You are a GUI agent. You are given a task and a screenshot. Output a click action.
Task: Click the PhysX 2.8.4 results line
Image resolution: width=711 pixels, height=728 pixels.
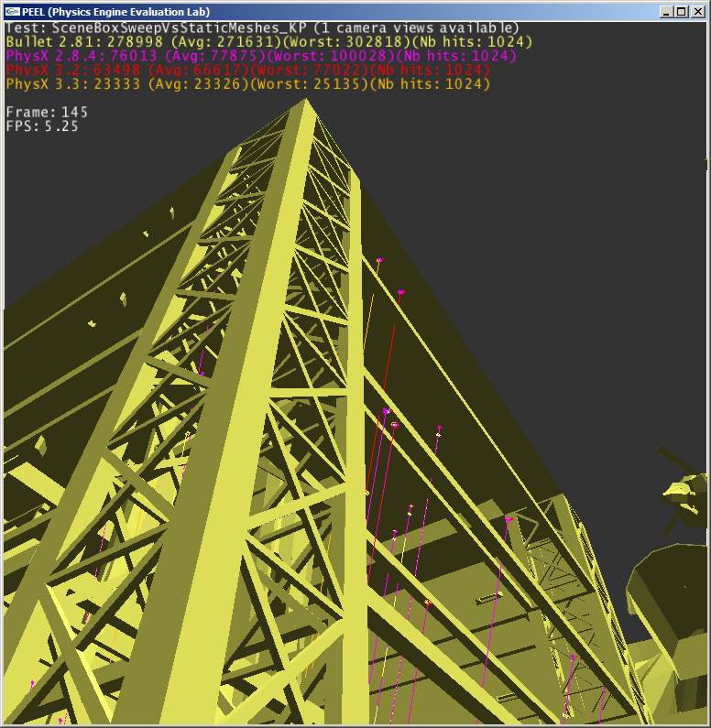click(x=261, y=56)
